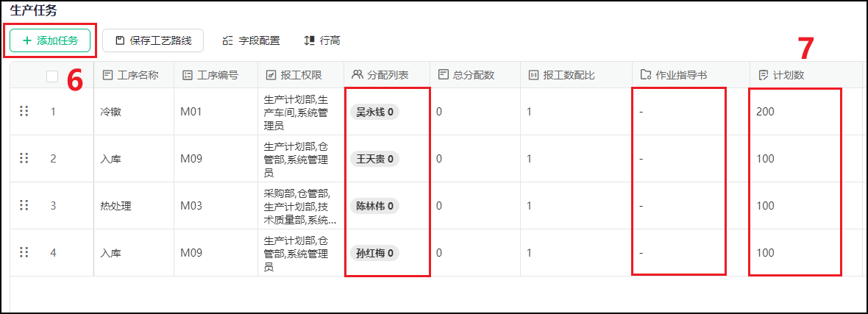Click drag handle icon for row 2
The width and height of the screenshot is (868, 314).
click(x=24, y=158)
